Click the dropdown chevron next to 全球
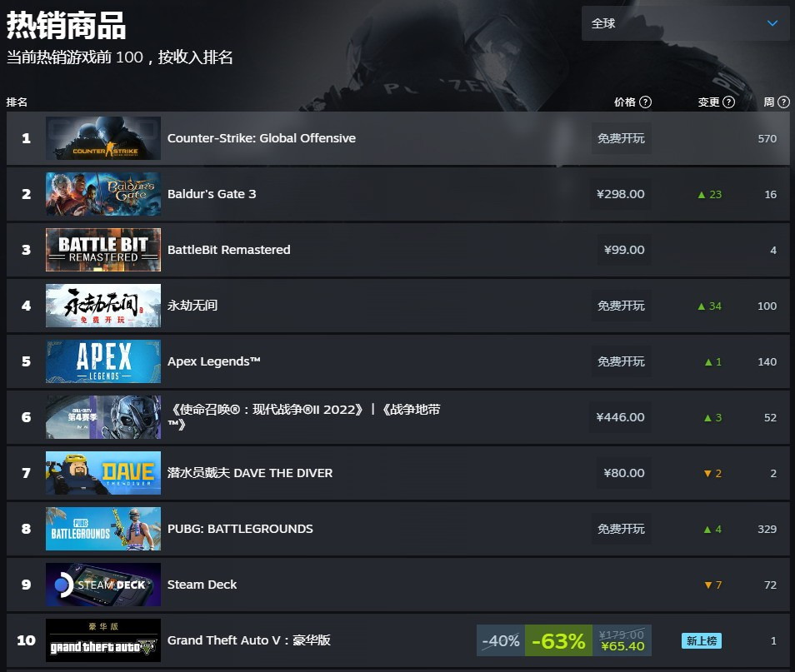 [772, 23]
